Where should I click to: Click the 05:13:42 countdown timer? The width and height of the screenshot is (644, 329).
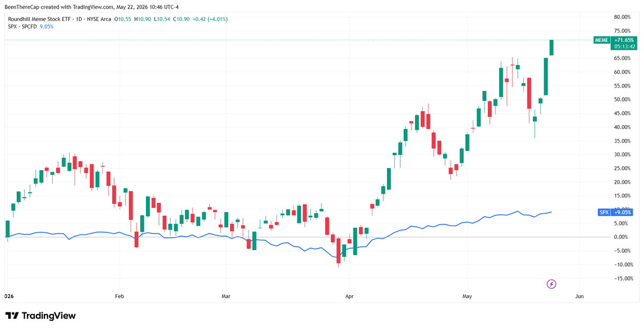pyautogui.click(x=624, y=47)
